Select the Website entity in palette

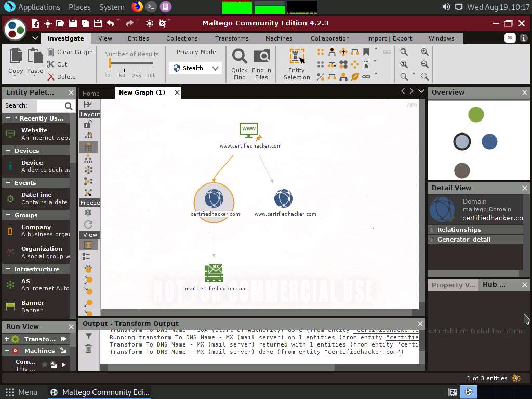pos(36,134)
